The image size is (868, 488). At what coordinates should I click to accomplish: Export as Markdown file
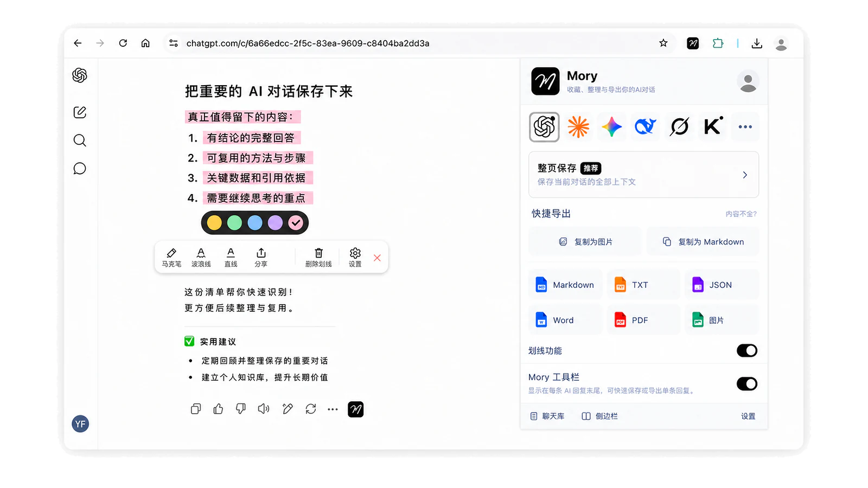[x=565, y=285]
